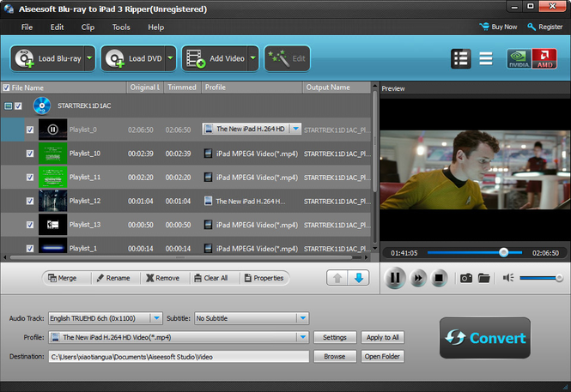The image size is (571, 392).
Task: Click the horizontal file list scrollbar
Action: (x=181, y=257)
